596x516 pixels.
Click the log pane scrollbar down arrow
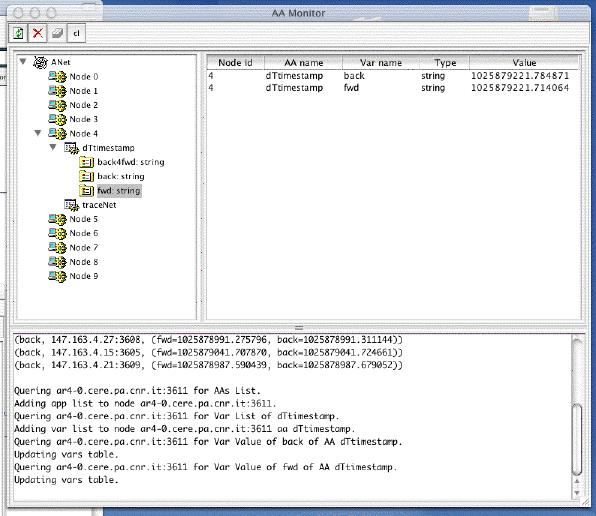pyautogui.click(x=577, y=493)
